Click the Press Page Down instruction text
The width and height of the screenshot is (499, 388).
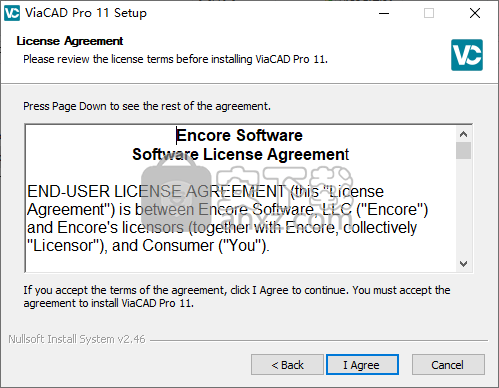coord(147,106)
